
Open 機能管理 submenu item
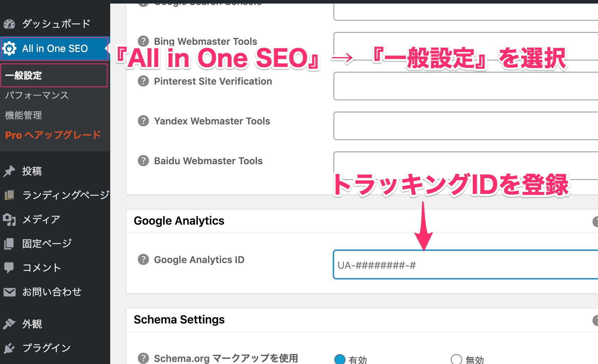[23, 115]
